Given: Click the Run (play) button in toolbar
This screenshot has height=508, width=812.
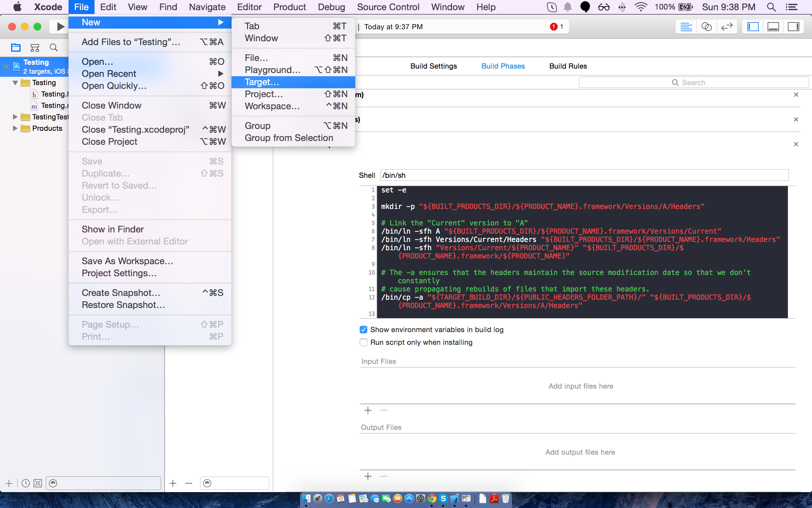Looking at the screenshot, I should (60, 27).
